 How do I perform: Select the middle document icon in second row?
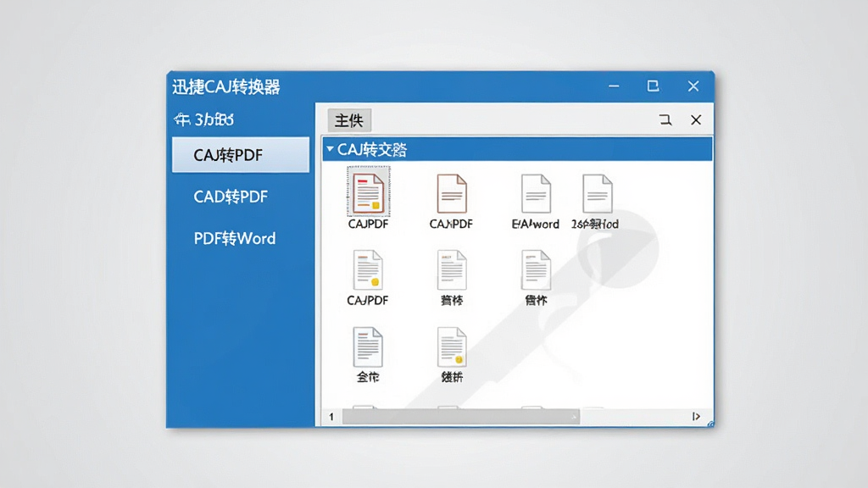[x=451, y=270]
